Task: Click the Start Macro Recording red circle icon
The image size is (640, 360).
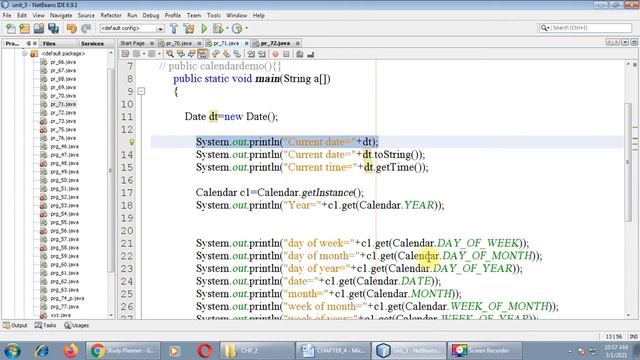Action: (275, 54)
